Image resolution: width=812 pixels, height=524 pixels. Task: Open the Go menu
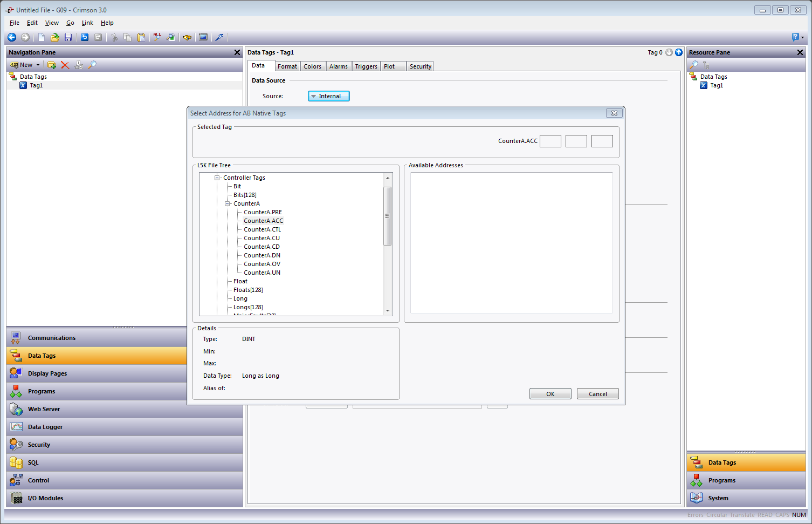coord(70,23)
